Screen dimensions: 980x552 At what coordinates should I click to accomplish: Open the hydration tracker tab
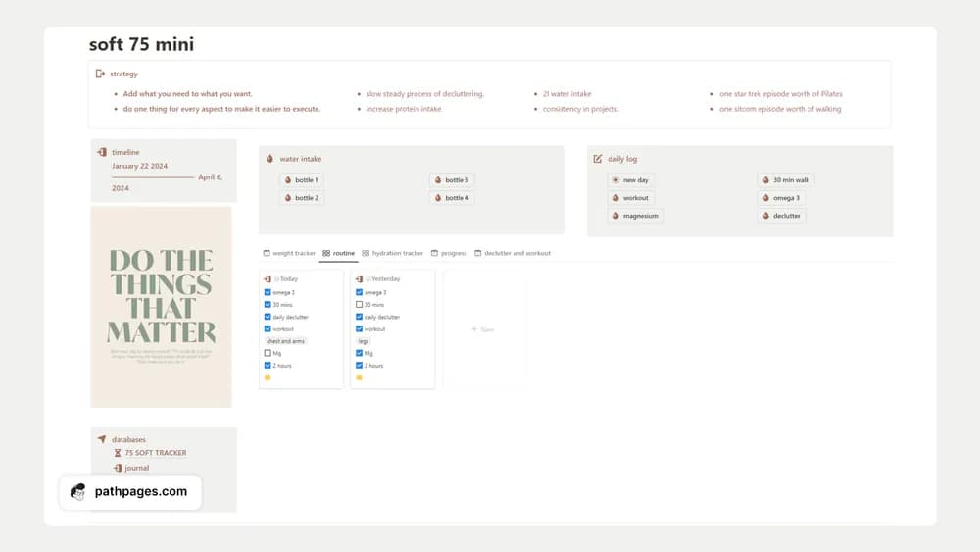[393, 253]
